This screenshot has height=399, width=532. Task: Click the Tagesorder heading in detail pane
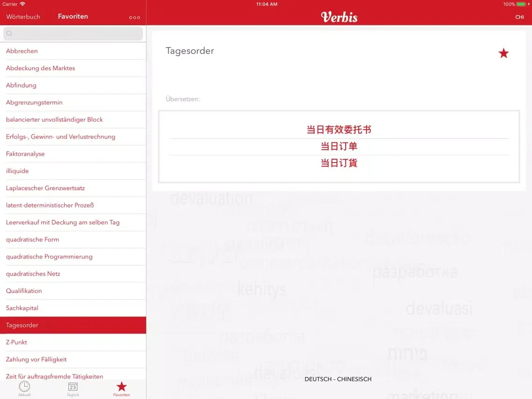[x=190, y=51]
